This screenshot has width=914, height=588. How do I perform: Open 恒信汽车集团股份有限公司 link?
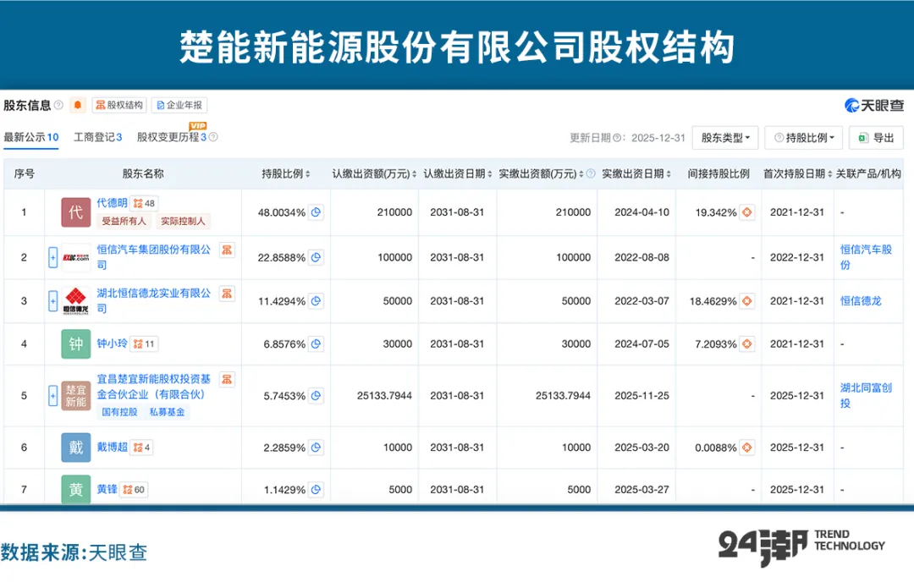point(153,257)
